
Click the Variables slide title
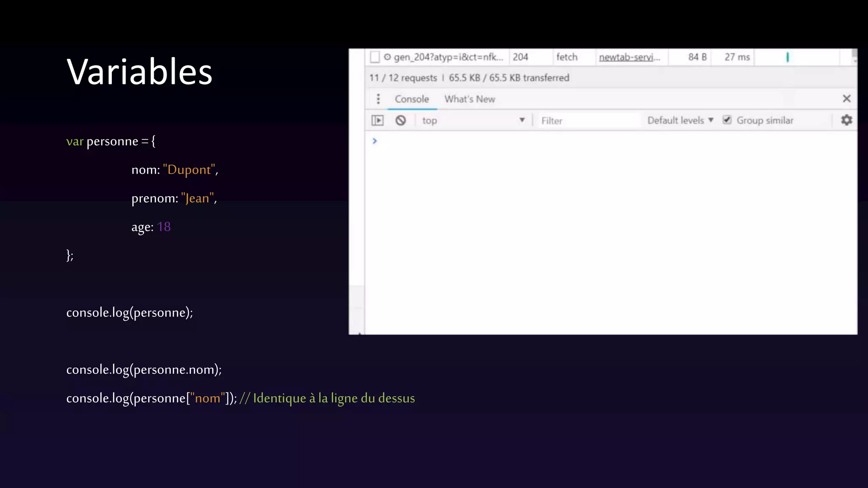click(139, 72)
